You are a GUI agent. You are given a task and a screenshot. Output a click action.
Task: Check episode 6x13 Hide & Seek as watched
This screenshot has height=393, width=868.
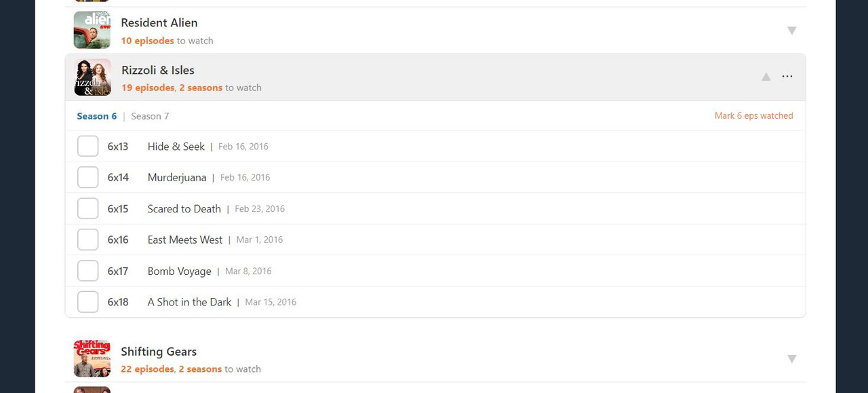[x=88, y=147]
